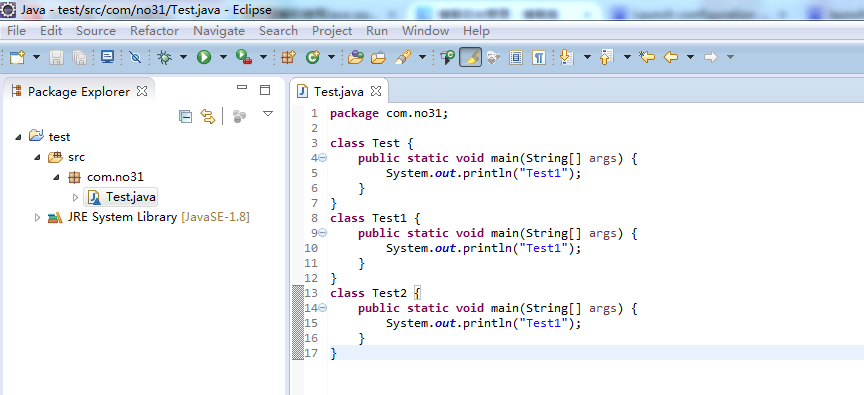Close the Test.java editor tab
Image resolution: width=864 pixels, height=395 pixels.
click(x=375, y=91)
